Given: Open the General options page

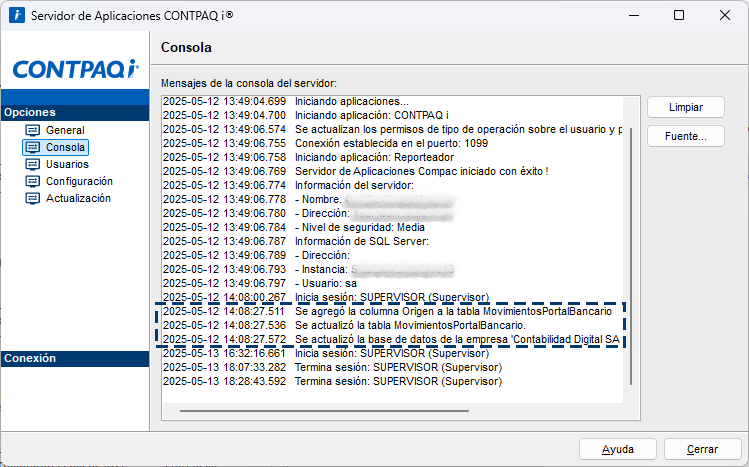Looking at the screenshot, I should tap(65, 130).
